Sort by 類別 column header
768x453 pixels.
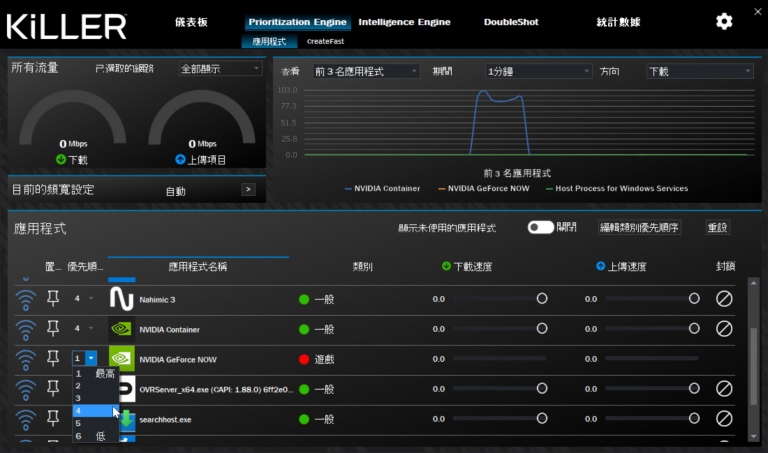coord(362,266)
